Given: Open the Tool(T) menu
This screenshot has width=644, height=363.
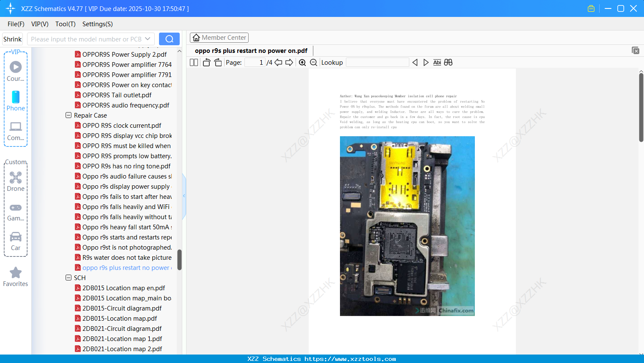Looking at the screenshot, I should [x=65, y=24].
